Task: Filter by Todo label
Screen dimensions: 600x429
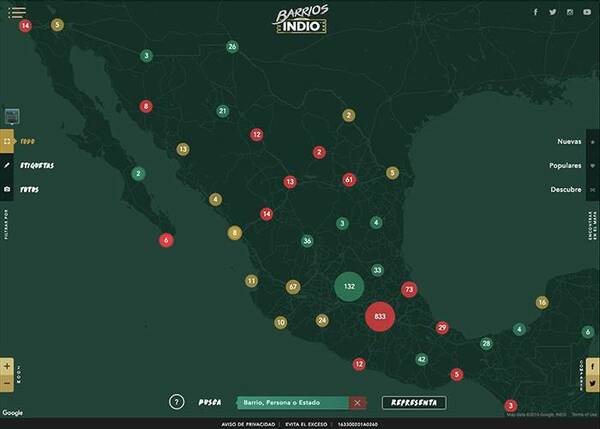Action: point(27,141)
